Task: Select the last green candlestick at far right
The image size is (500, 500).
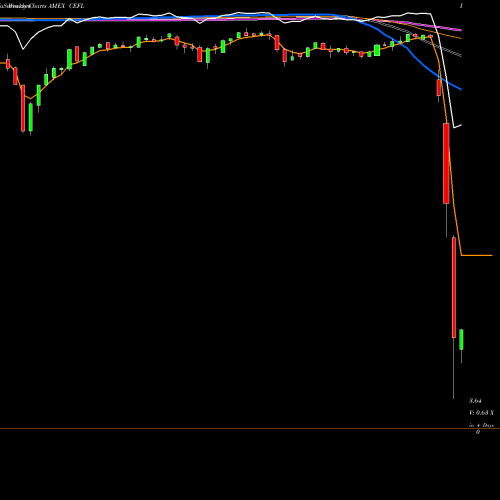Action: pyautogui.click(x=461, y=340)
